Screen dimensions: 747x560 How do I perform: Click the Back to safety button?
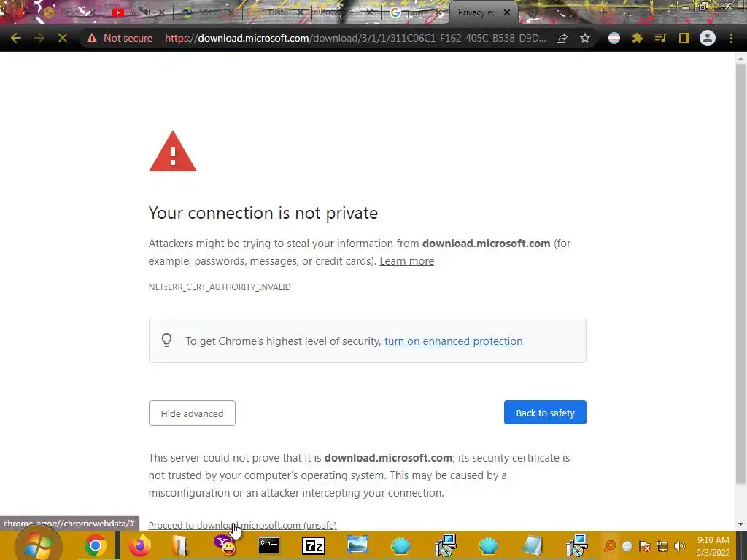coord(545,413)
